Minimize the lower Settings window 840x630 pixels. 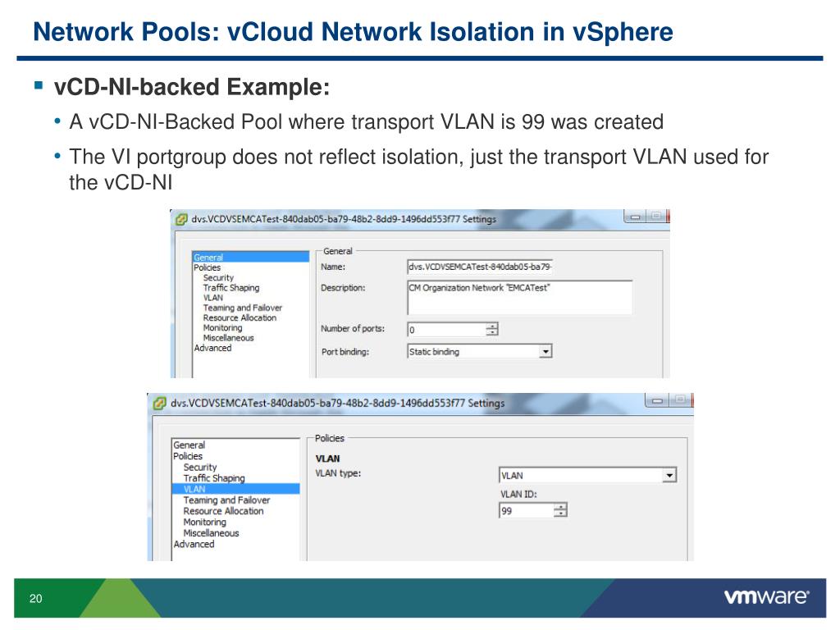coord(658,400)
